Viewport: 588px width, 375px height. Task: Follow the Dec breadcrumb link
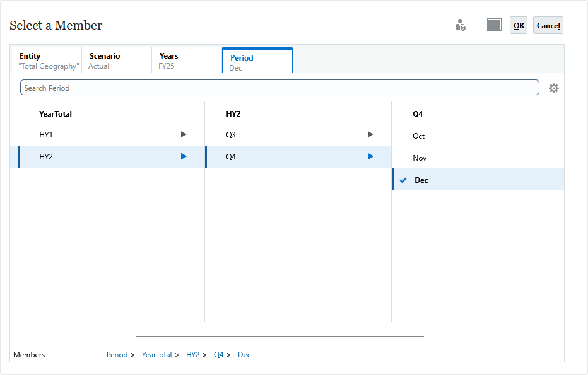click(x=244, y=355)
